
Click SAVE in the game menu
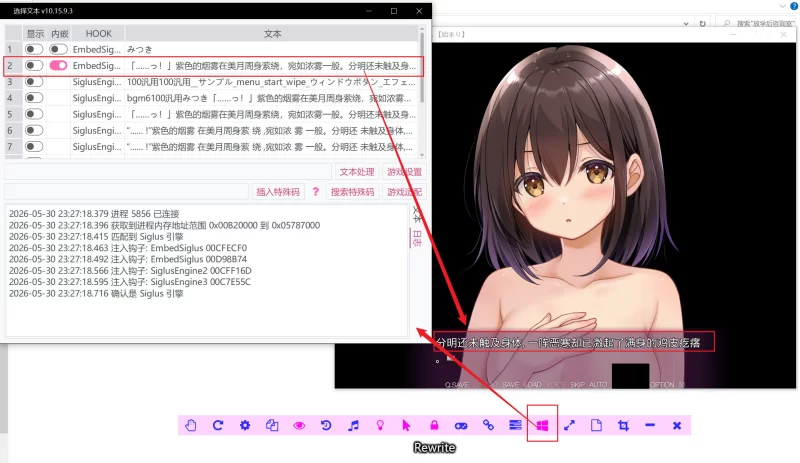pos(510,384)
